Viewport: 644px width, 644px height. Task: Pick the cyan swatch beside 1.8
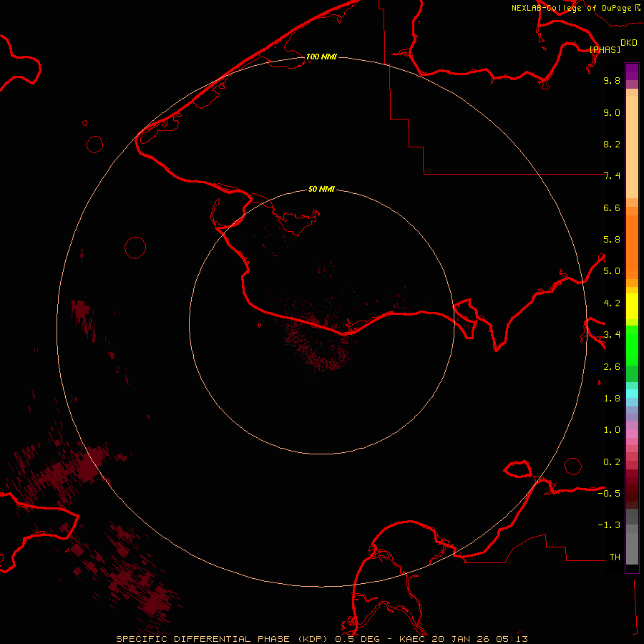tap(632, 394)
